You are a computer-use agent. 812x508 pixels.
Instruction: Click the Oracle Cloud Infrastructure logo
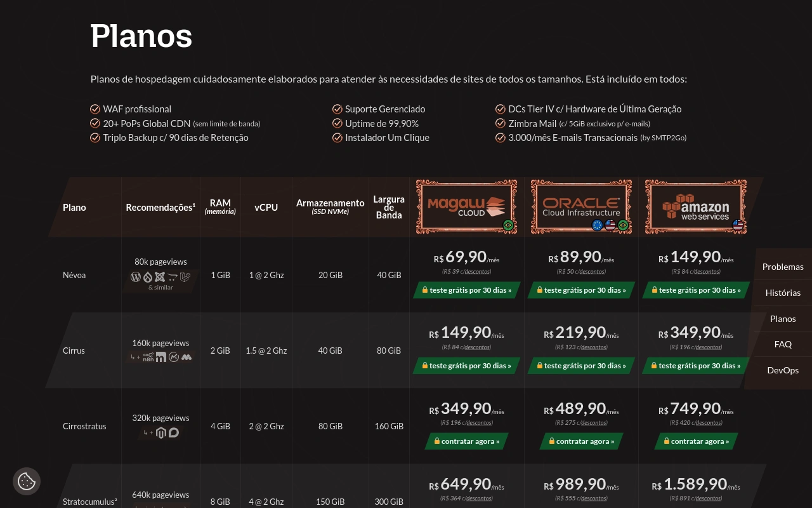tap(581, 206)
